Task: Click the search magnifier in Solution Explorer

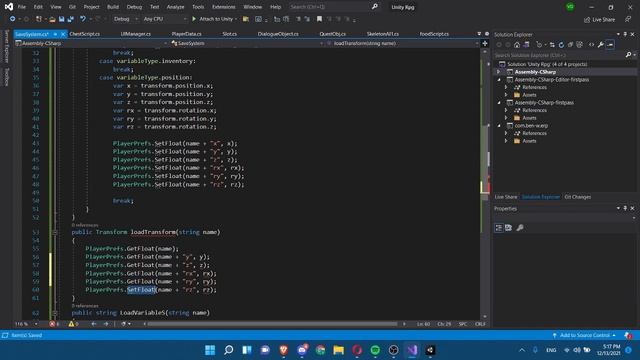Action: [628, 55]
